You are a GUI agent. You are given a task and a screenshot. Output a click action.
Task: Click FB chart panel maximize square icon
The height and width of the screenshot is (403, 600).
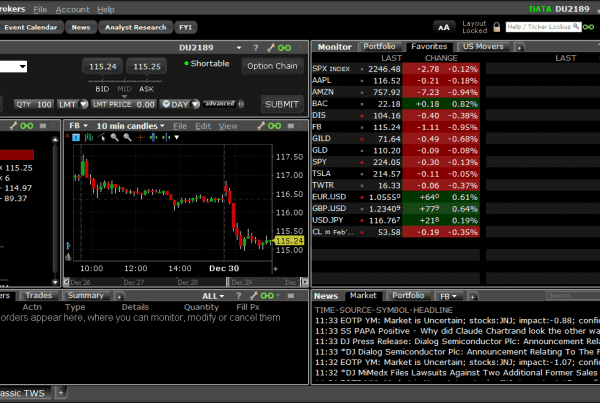click(291, 126)
